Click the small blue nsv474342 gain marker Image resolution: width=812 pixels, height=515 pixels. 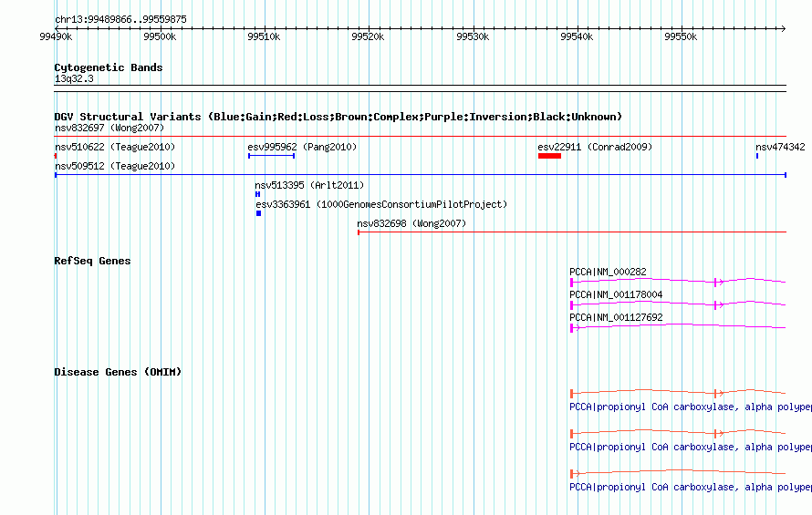click(x=757, y=156)
